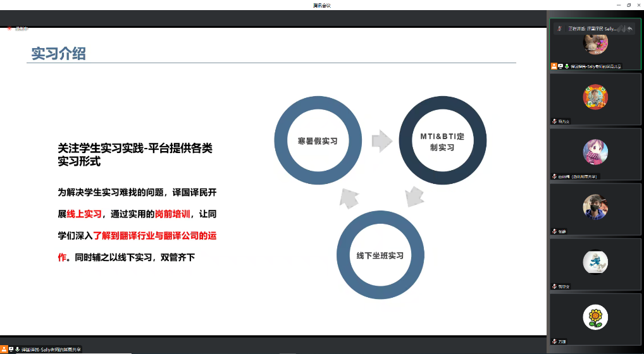The width and height of the screenshot is (644, 354).
Task: Click the reply arrow in the speaking banner
Action: point(629,28)
